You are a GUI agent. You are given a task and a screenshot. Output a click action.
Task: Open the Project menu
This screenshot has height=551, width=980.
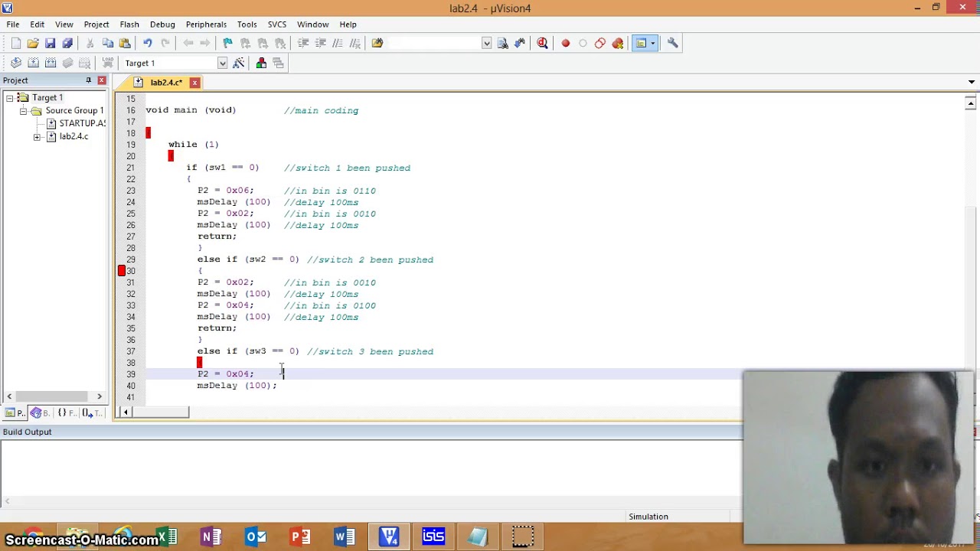pyautogui.click(x=96, y=24)
